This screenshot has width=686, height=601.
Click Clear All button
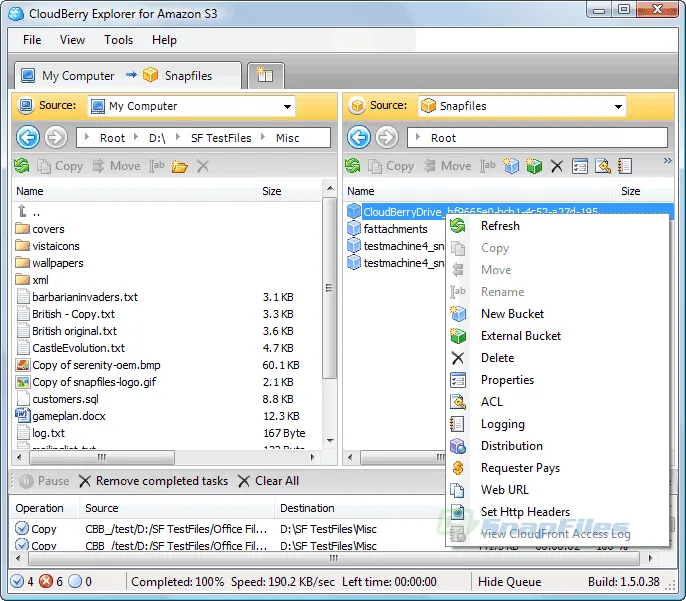click(x=269, y=481)
